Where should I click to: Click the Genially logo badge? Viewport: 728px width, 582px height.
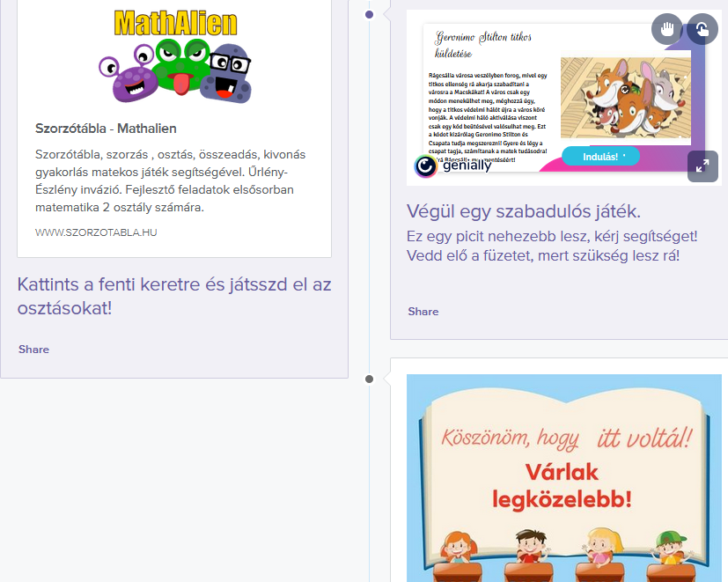[x=452, y=166]
